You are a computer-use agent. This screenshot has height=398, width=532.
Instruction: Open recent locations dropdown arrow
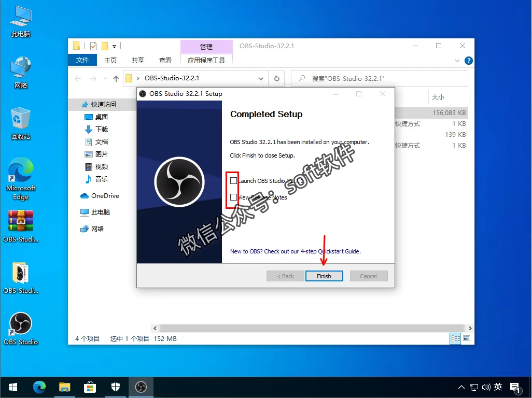coord(105,79)
